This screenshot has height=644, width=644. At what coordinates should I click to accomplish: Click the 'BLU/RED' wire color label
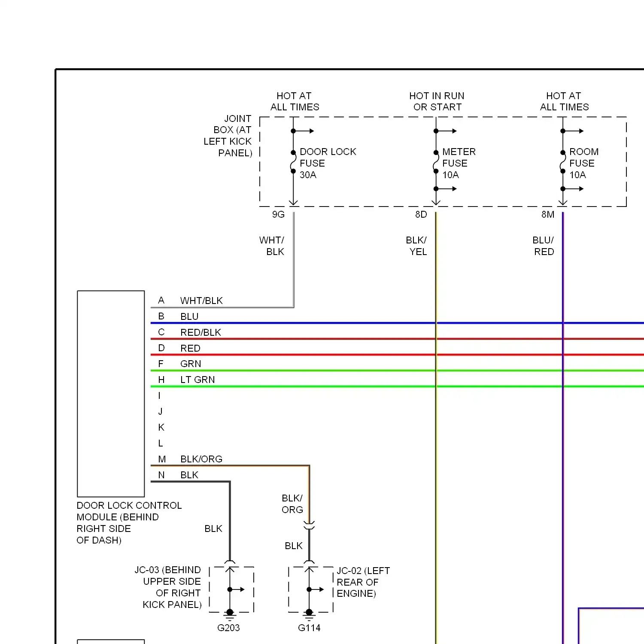pyautogui.click(x=543, y=246)
